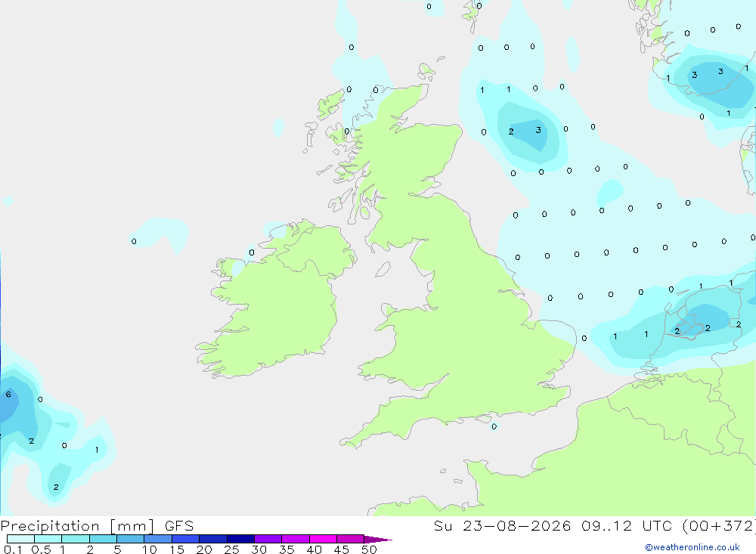The height and width of the screenshot is (554, 756).
Task: Choose the 35–40 mm purple legend swatch
Action: (296, 539)
